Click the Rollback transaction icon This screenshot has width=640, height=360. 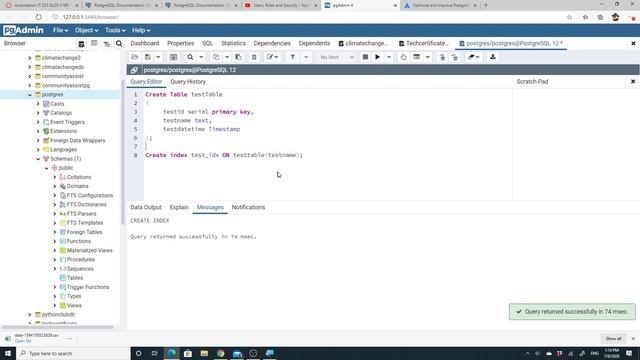[455, 57]
